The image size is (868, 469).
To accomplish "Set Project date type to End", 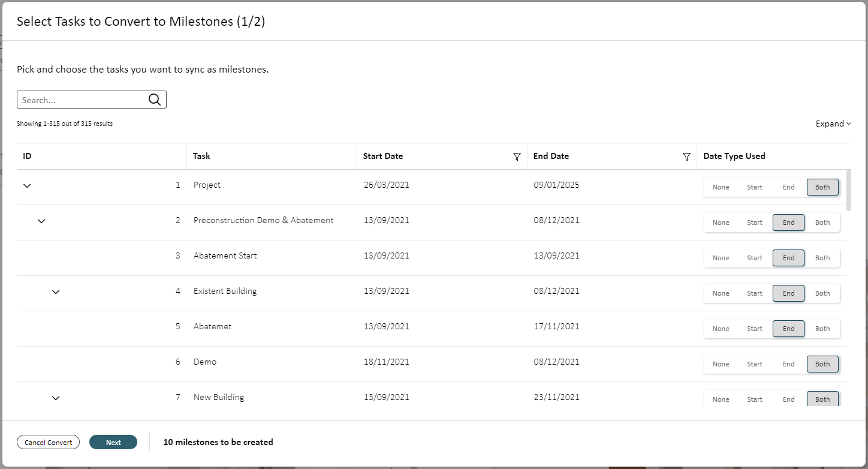I will 789,187.
